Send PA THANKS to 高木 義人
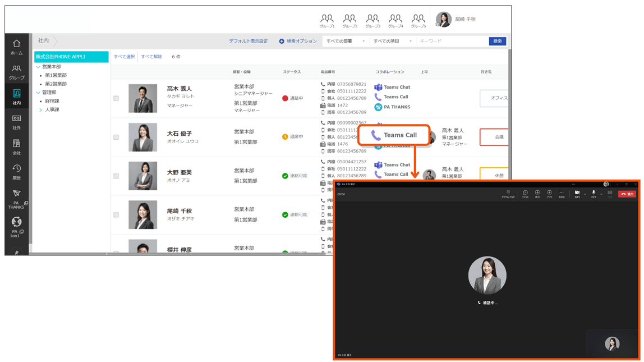This screenshot has height=362, width=644. (392, 107)
